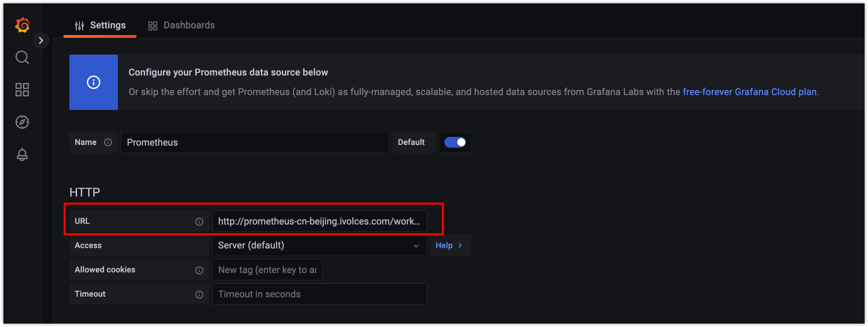Open the Alerting bell icon
868x327 pixels.
coord(22,154)
